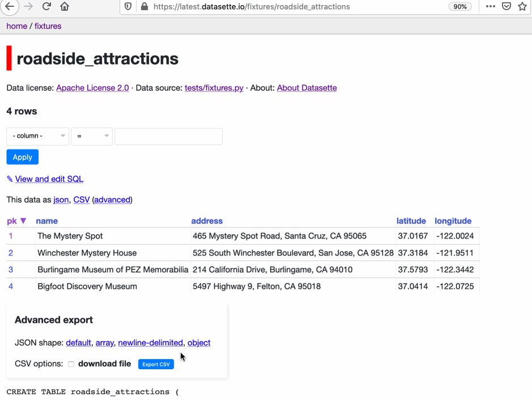Click the tracking protection shield icon
532x401 pixels.
tap(128, 6)
